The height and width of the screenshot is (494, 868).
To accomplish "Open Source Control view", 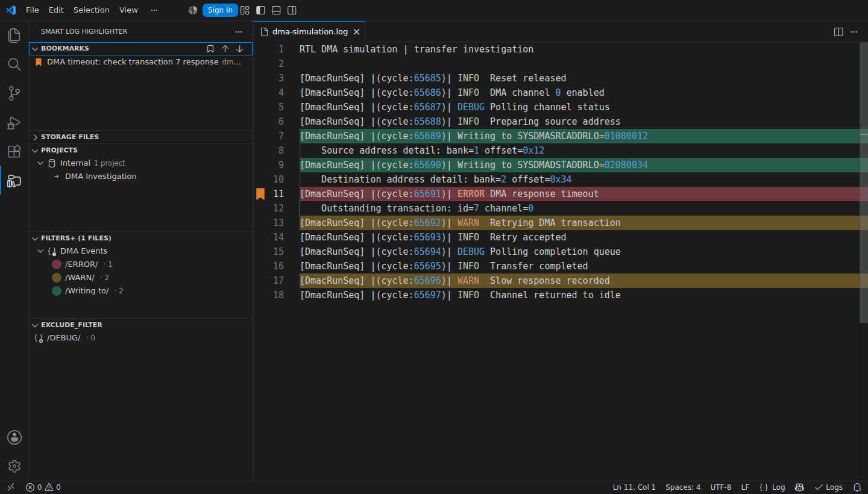I will (x=14, y=93).
